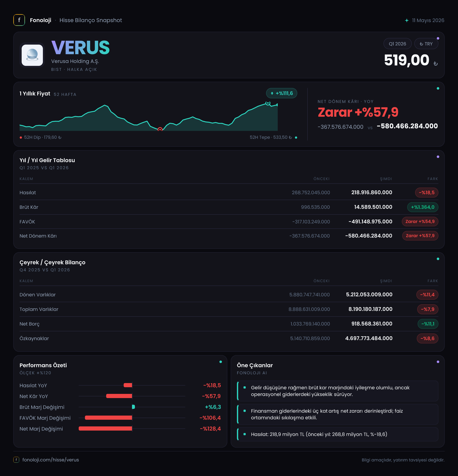Click the '11 Mayıs 2026' date
Image resolution: width=458 pixels, height=476 pixels.
428,20
